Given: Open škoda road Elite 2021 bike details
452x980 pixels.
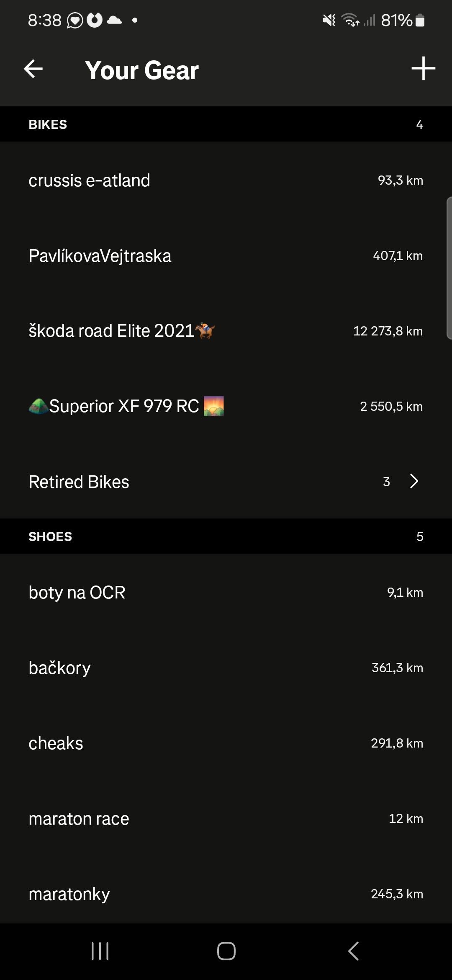Looking at the screenshot, I should (x=226, y=331).
